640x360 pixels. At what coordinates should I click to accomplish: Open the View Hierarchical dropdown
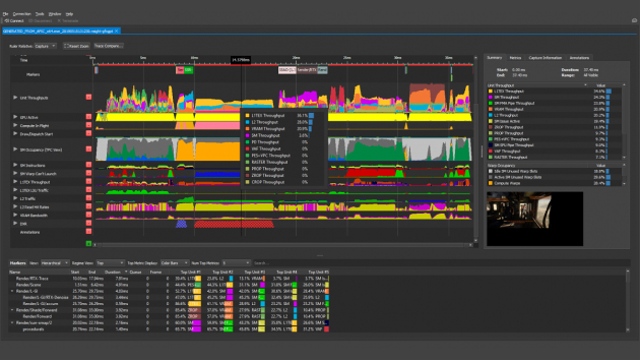click(x=54, y=263)
